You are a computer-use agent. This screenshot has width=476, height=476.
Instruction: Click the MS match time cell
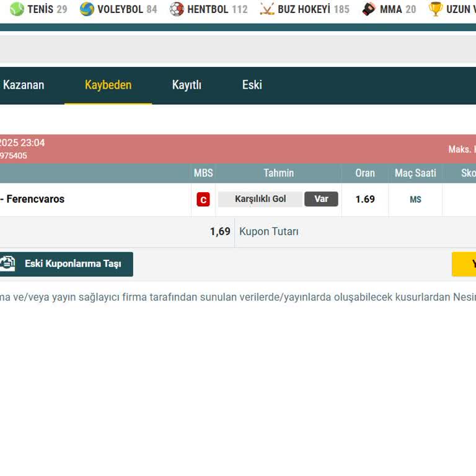pos(415,200)
